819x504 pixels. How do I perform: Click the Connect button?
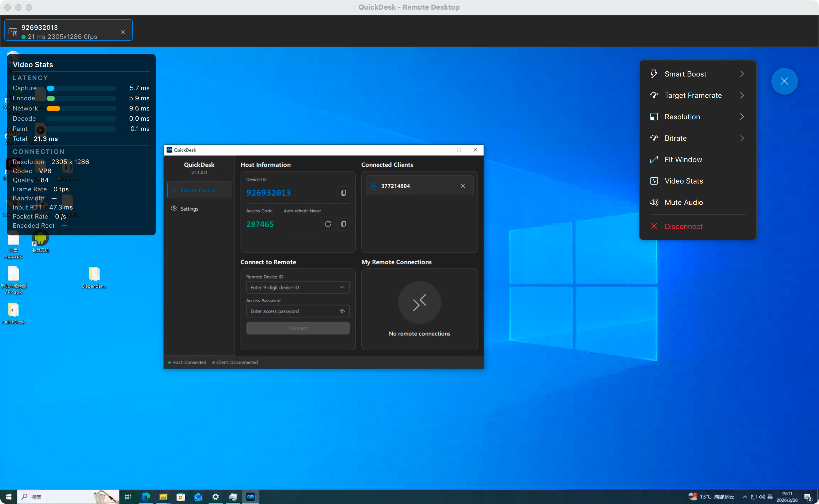298,328
